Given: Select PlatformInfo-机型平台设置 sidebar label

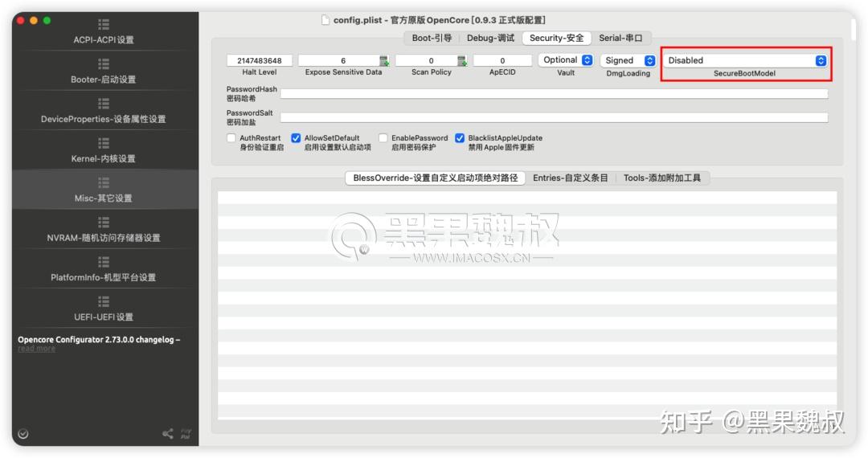Looking at the screenshot, I should [x=104, y=277].
